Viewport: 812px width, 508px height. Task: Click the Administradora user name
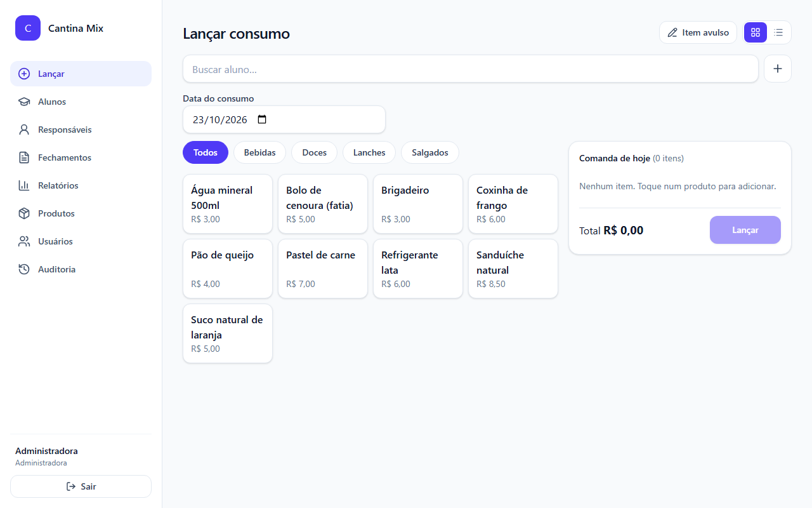click(46, 451)
